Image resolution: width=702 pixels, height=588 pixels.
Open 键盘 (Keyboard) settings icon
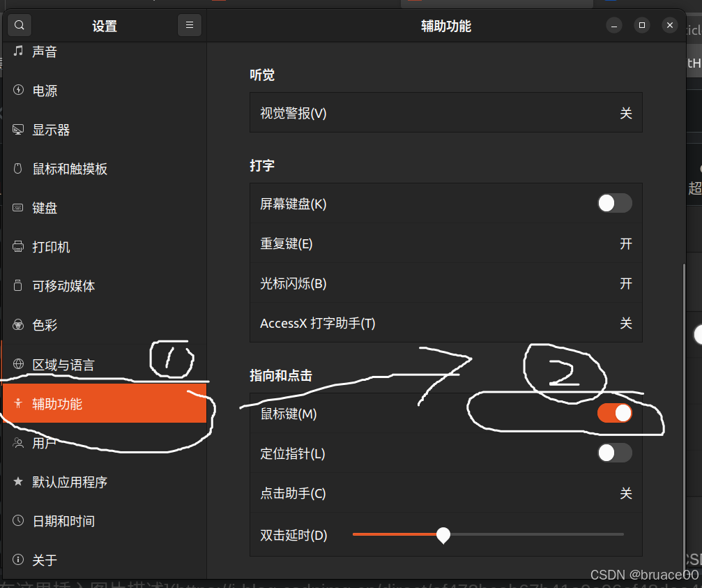pos(18,207)
